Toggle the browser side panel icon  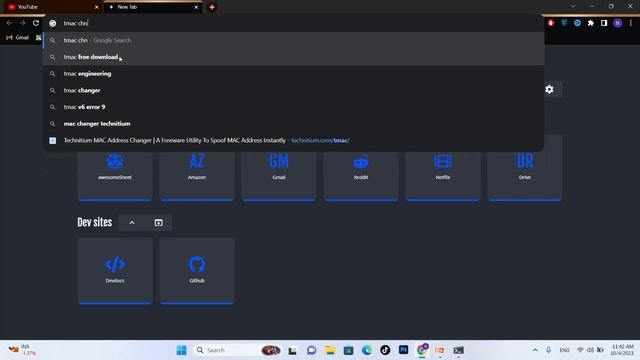(x=604, y=23)
